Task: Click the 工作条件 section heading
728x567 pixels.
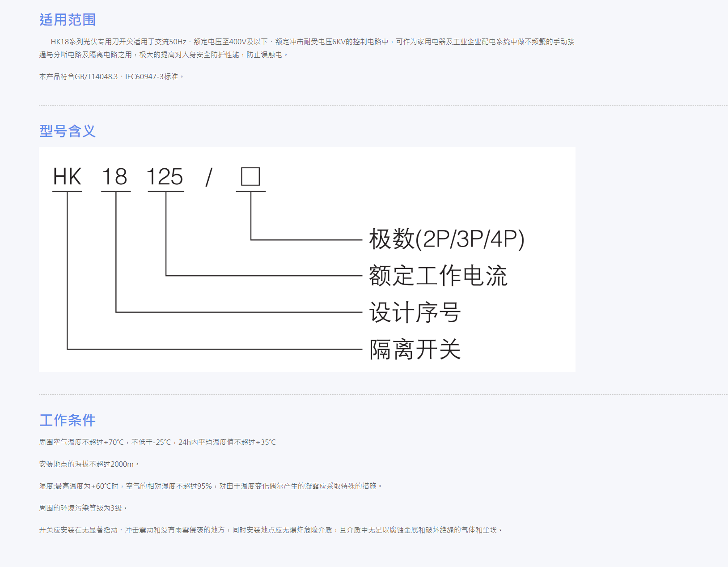Action: [x=68, y=421]
